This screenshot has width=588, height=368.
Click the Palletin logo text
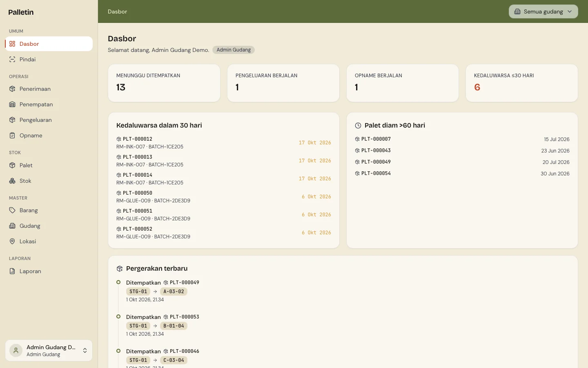tap(21, 12)
